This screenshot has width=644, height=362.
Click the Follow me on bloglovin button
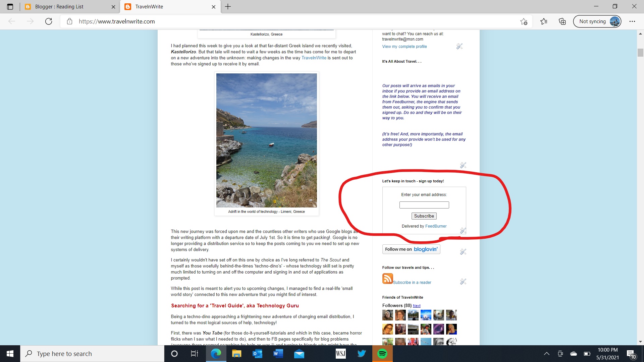coord(411,249)
